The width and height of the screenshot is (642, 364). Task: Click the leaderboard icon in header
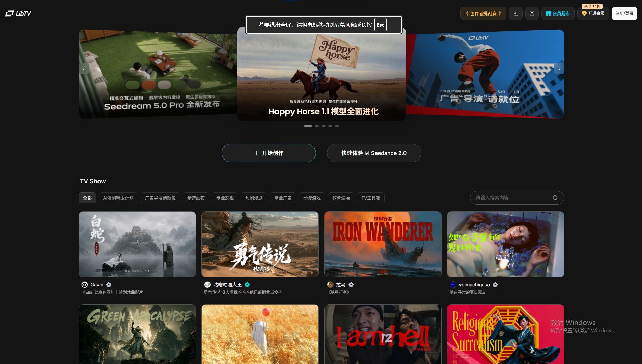(x=515, y=13)
